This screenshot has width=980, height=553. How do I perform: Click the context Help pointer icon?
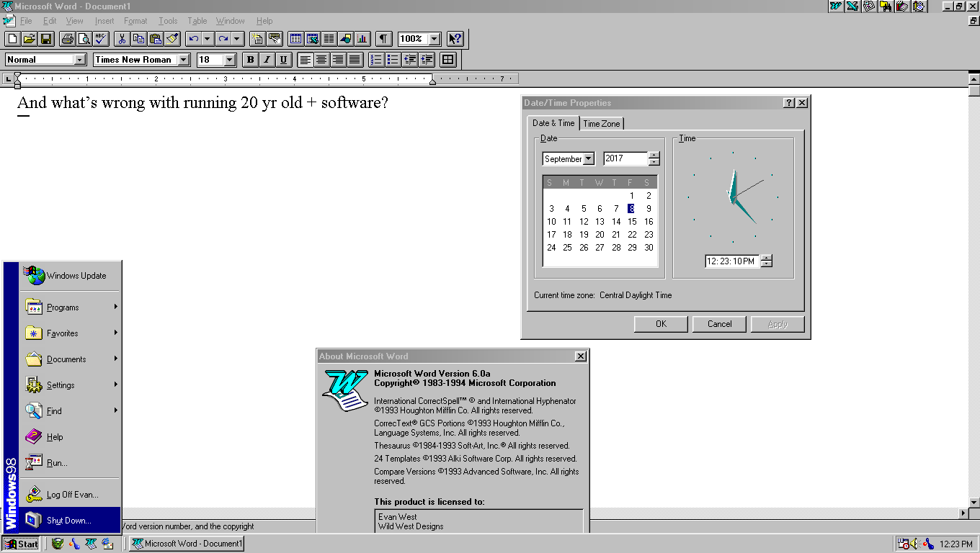pos(455,39)
